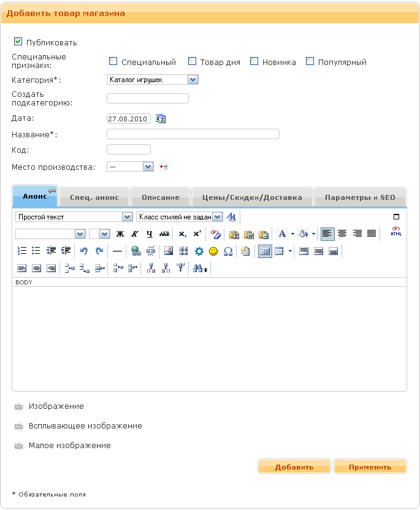Image resolution: width=420 pixels, height=510 pixels.
Task: Click the undo arrow icon
Action: pos(84,251)
